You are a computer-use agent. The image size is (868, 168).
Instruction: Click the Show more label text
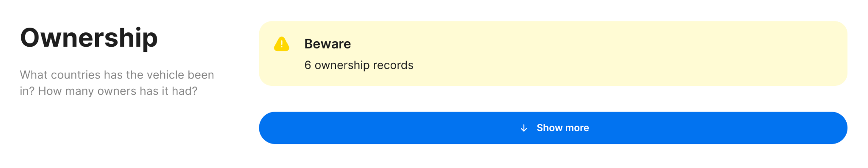(563, 128)
